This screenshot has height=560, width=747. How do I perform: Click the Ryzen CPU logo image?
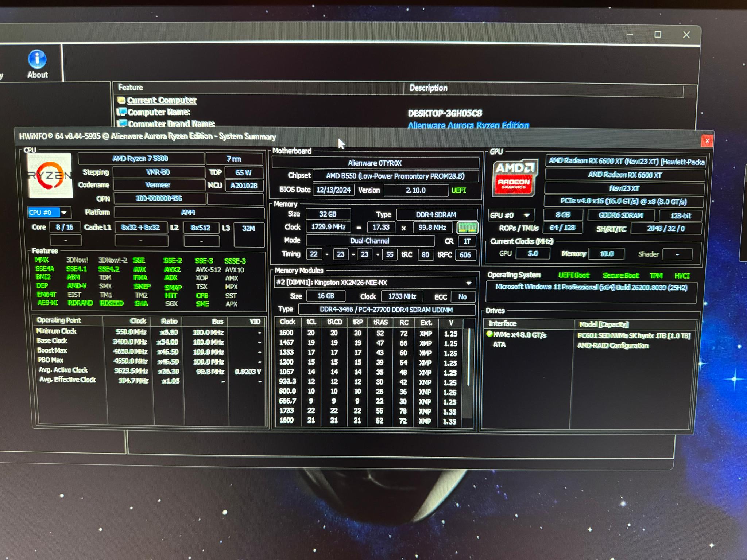pos(50,175)
